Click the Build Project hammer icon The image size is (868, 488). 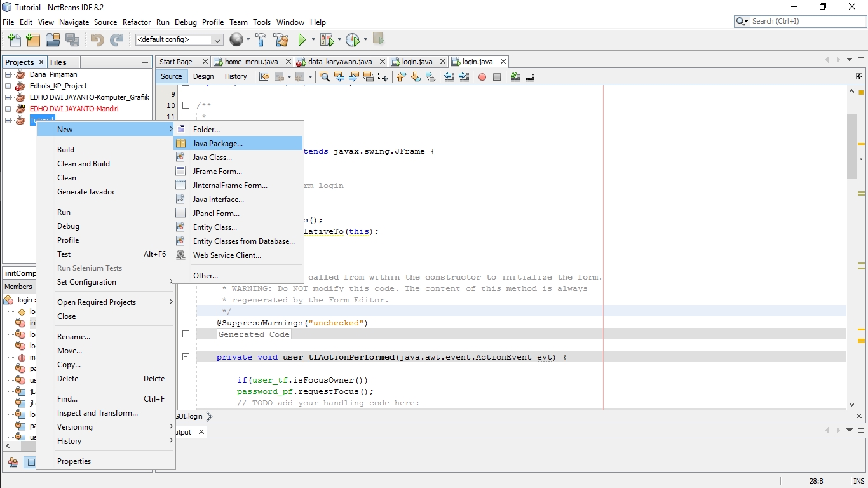[x=261, y=39]
